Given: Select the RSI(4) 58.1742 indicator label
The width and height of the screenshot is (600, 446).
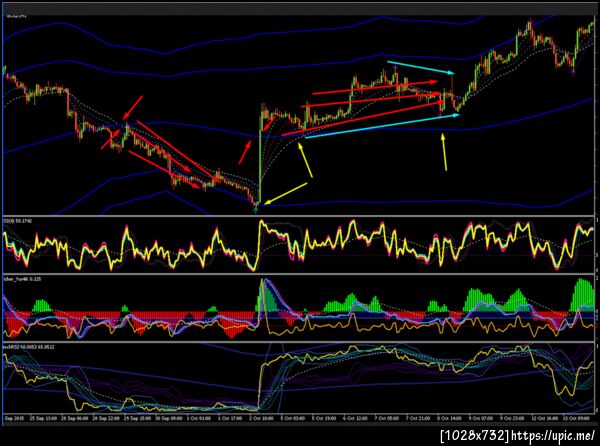Looking at the screenshot, I should coord(18,221).
